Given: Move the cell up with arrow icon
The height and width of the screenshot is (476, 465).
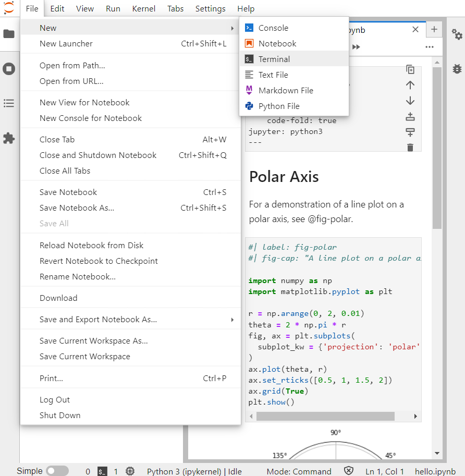Looking at the screenshot, I should click(410, 85).
